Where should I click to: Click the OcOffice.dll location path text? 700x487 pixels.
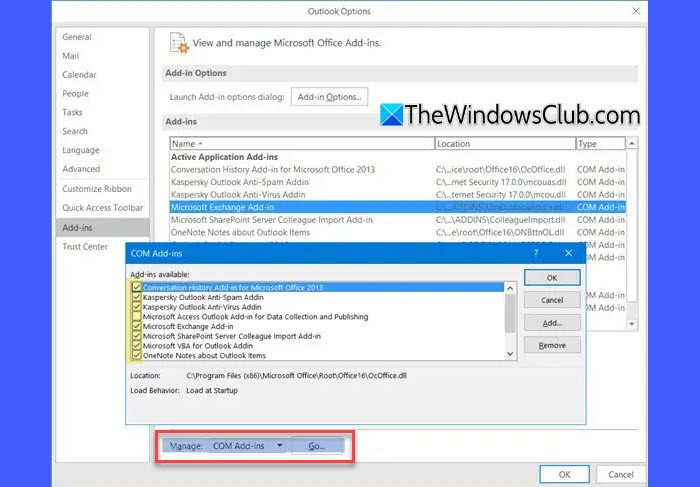click(296, 376)
